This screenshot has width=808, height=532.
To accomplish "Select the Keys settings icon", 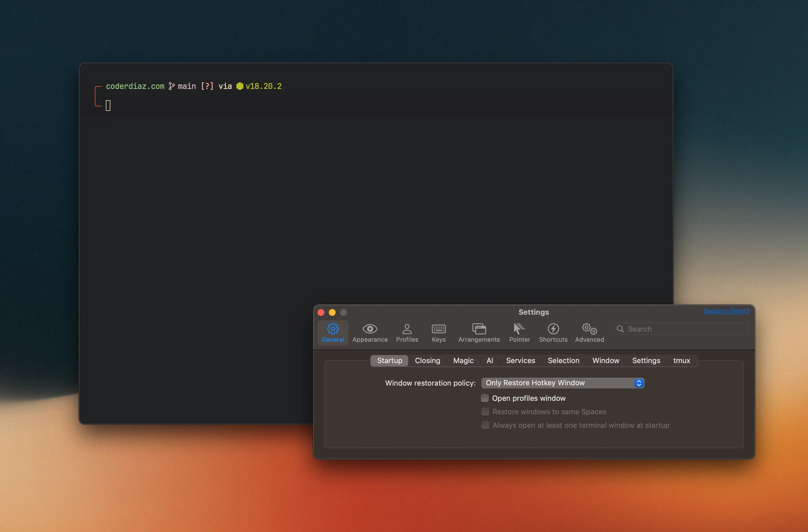I will click(x=438, y=333).
